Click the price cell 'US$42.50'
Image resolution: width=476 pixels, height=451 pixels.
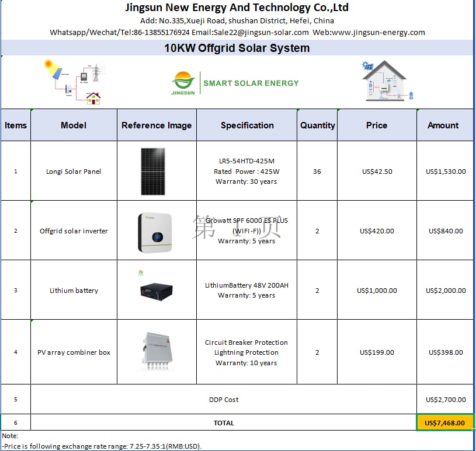(377, 171)
